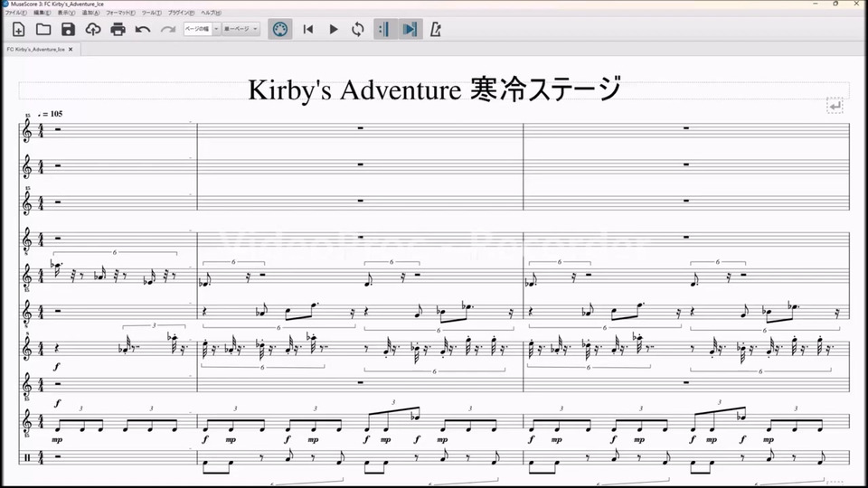This screenshot has width=868, height=488.
Task: Open the ヘルプ (Help) menu
Action: click(x=211, y=13)
